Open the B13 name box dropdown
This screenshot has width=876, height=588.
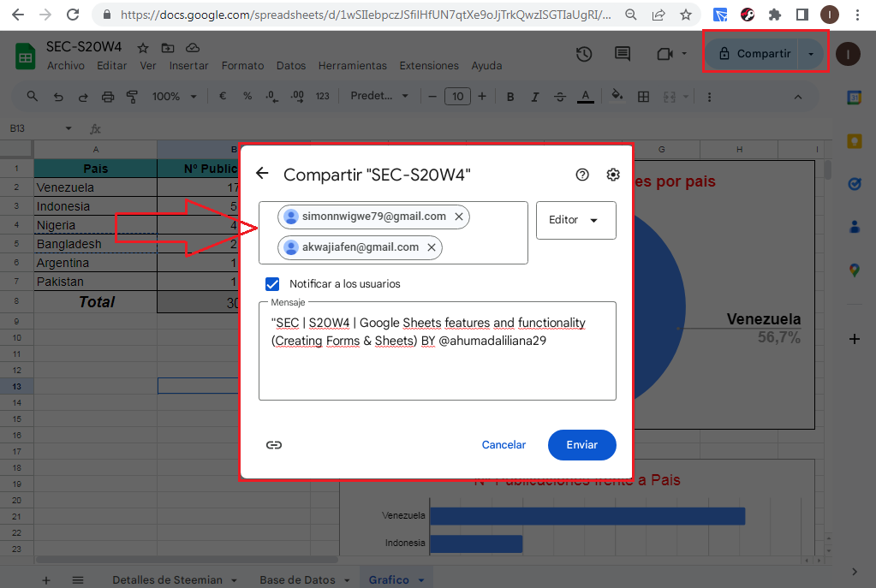pyautogui.click(x=69, y=128)
